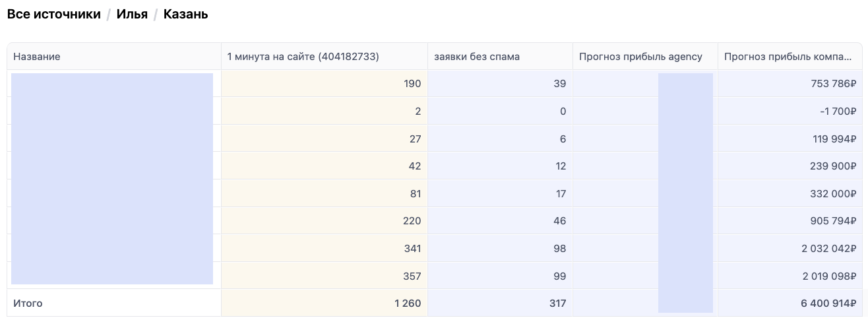
Task: Click the 'Все источники' breadcrumb link
Action: [x=53, y=14]
